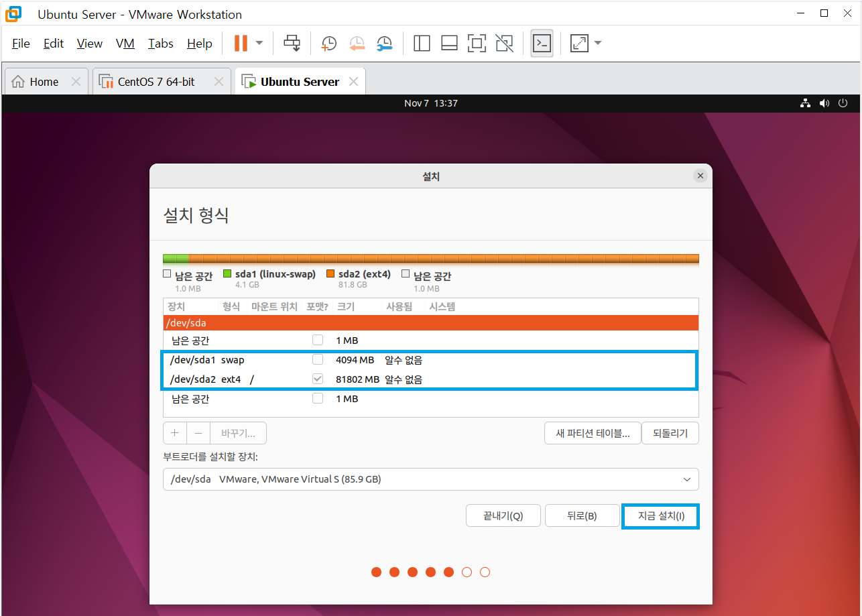Screen dimensions: 862x616
Task: Click the Ubuntu network status icon
Action: 806,103
